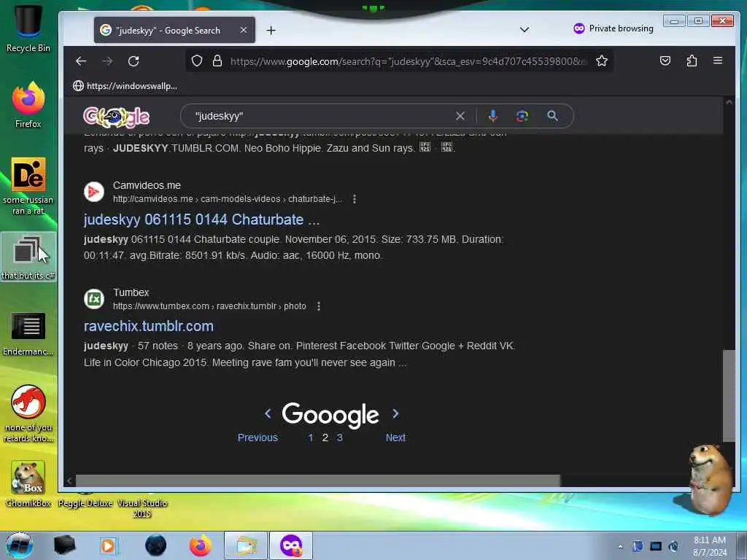Open the Camvideos.me result options menu
The height and width of the screenshot is (560, 747).
click(354, 199)
